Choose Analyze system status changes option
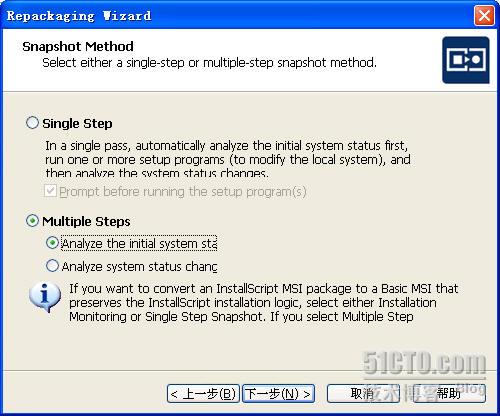500x416 pixels. pos(52,266)
